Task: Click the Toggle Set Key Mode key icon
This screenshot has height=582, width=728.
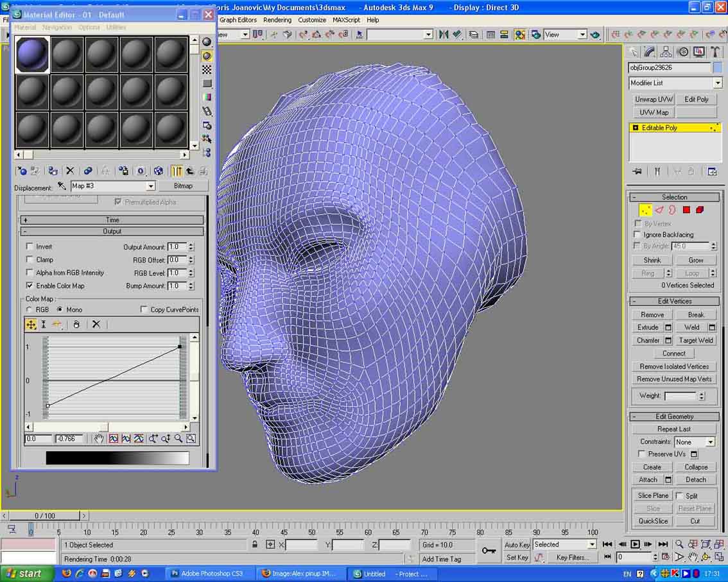Action: click(x=489, y=551)
